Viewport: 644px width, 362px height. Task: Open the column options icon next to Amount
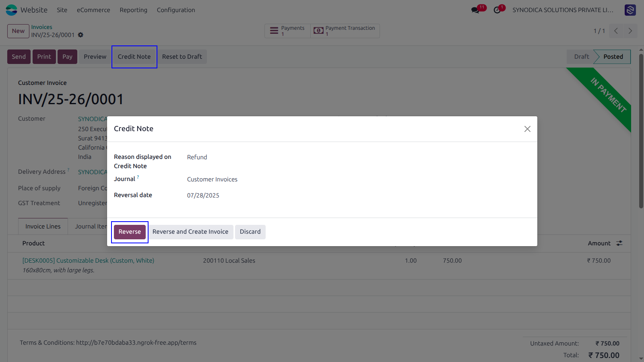(x=619, y=243)
